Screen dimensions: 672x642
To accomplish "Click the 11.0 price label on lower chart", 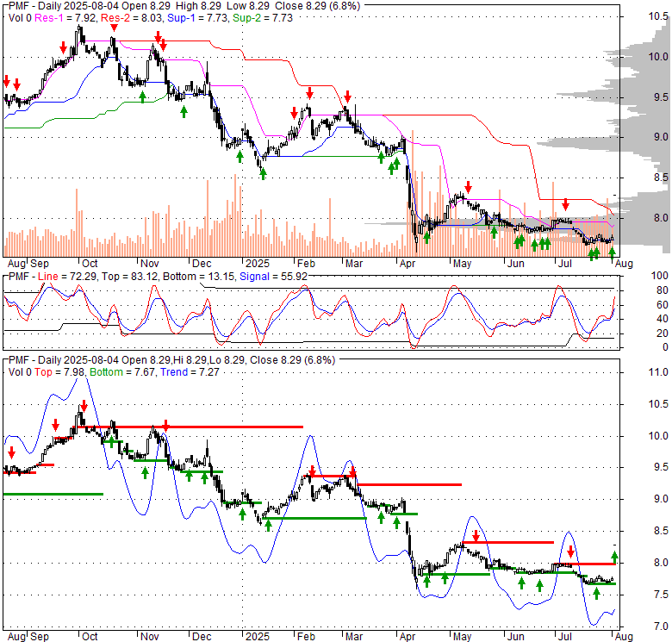I will pos(658,372).
